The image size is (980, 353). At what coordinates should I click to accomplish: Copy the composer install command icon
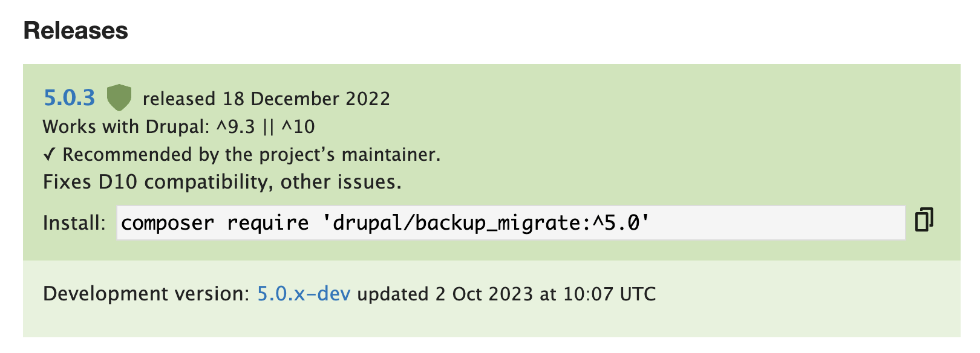[924, 219]
